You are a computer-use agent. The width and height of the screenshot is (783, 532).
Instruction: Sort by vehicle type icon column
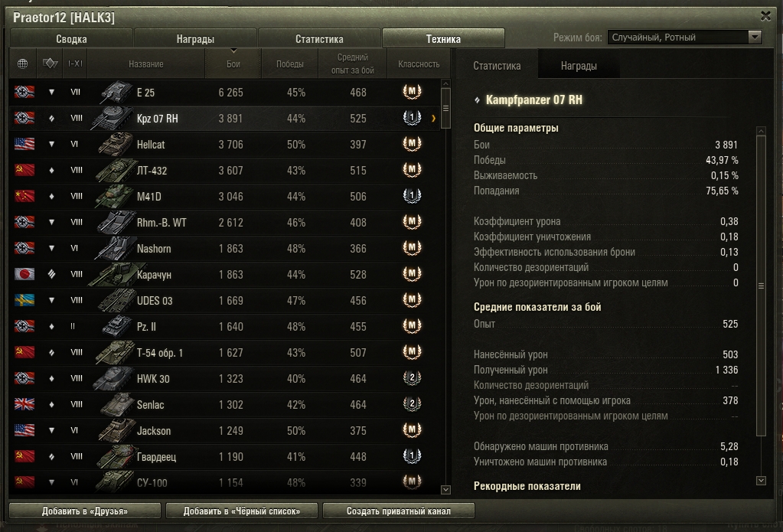[50, 64]
